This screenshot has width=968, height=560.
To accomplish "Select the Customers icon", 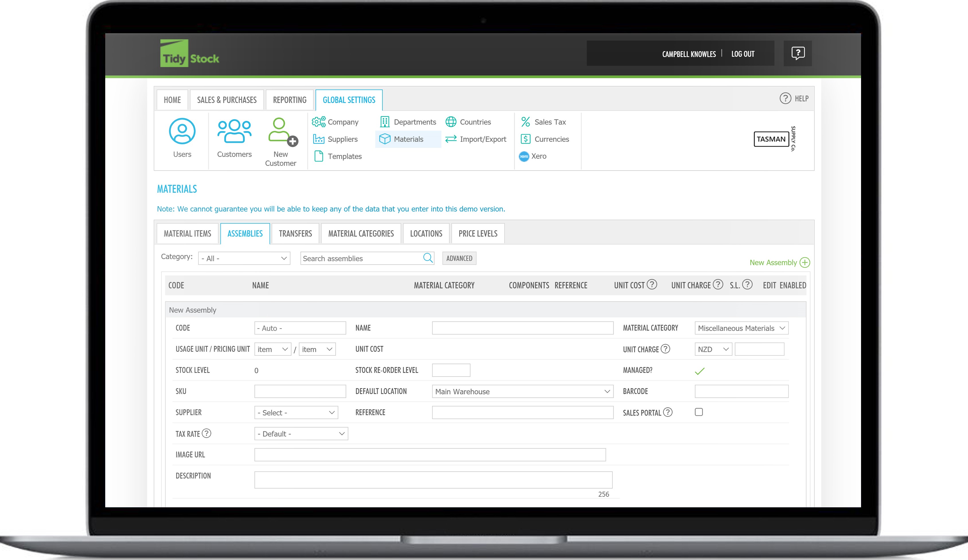I will coord(234,131).
